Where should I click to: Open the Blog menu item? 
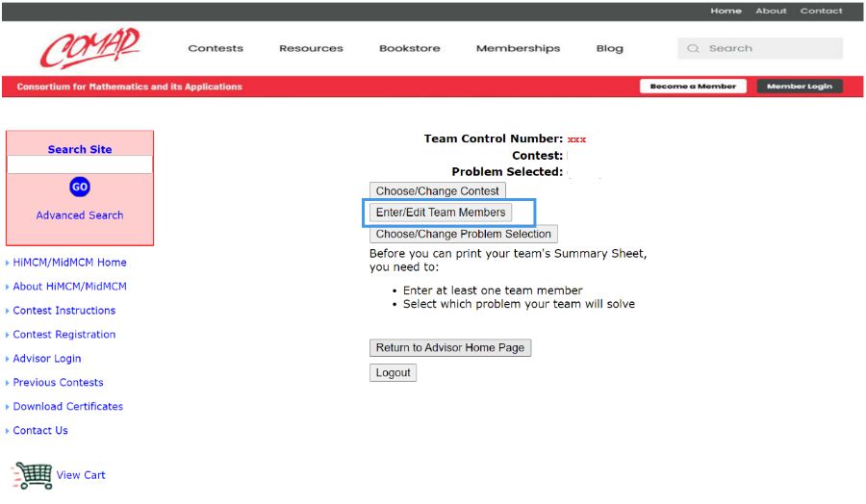[610, 49]
